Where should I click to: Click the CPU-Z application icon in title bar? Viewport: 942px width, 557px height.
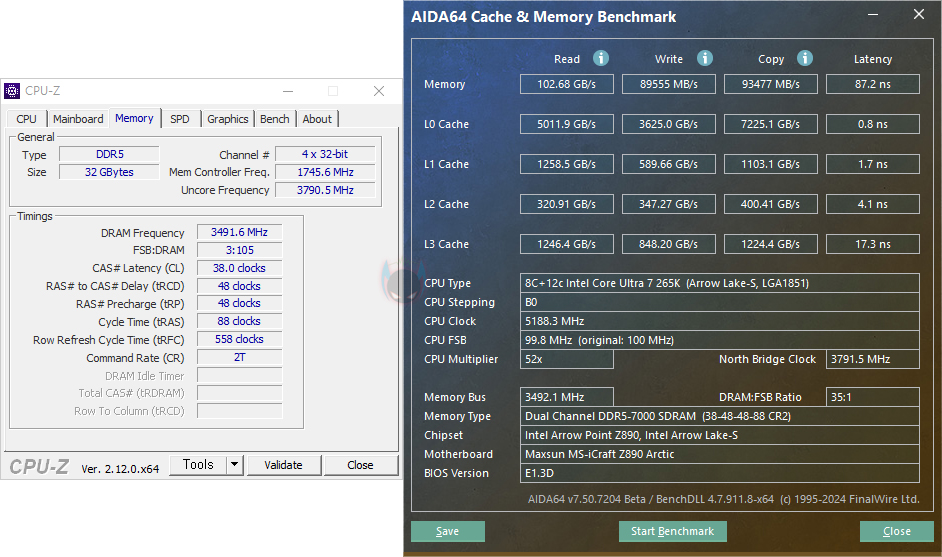click(12, 91)
